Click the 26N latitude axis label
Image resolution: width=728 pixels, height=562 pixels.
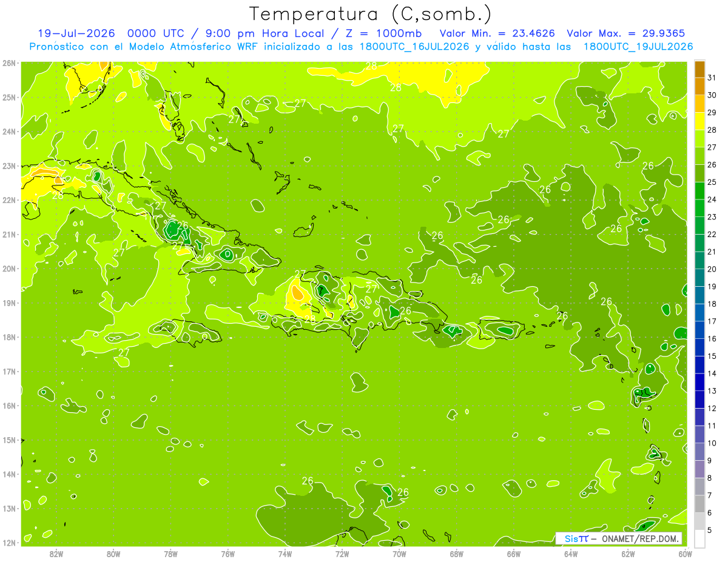tap(8, 63)
